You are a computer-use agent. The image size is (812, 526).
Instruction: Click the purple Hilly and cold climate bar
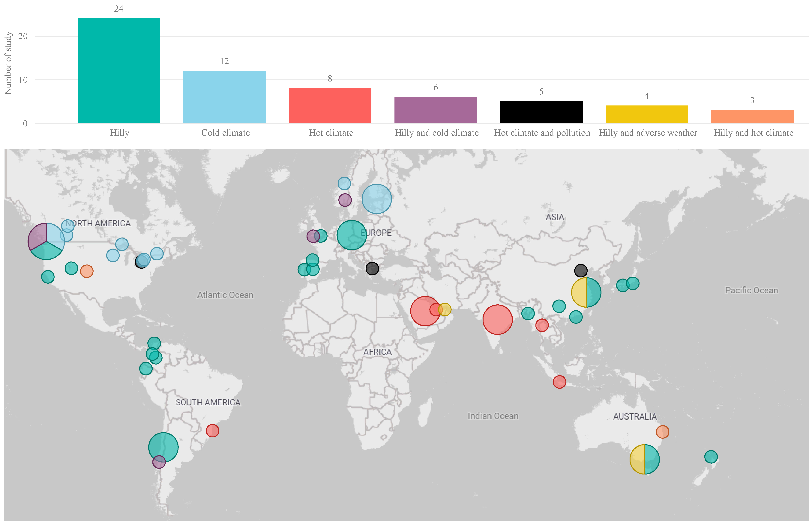[435, 110]
